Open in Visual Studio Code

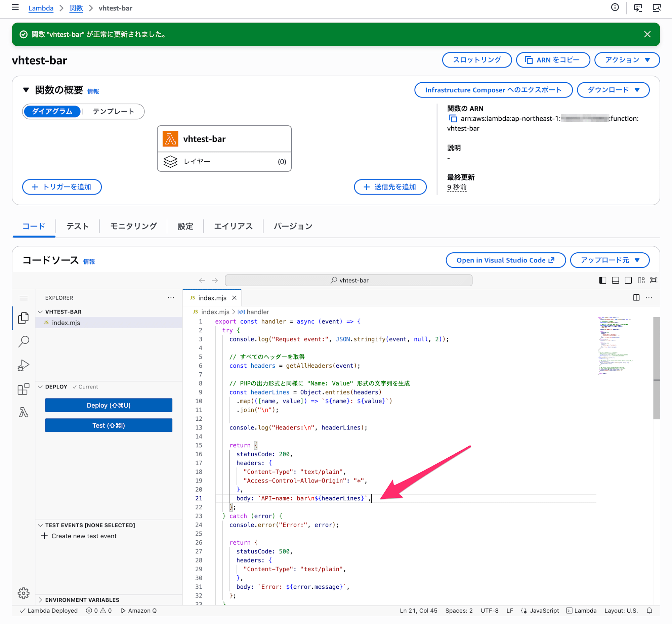tap(506, 260)
